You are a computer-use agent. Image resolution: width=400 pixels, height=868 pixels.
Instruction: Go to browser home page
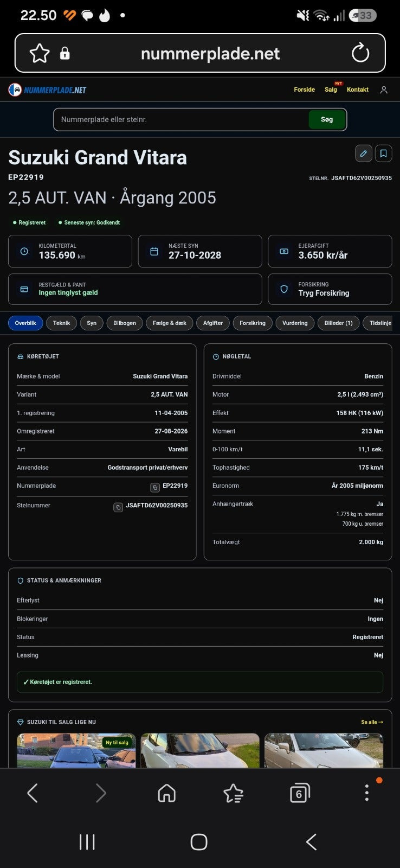(x=167, y=793)
